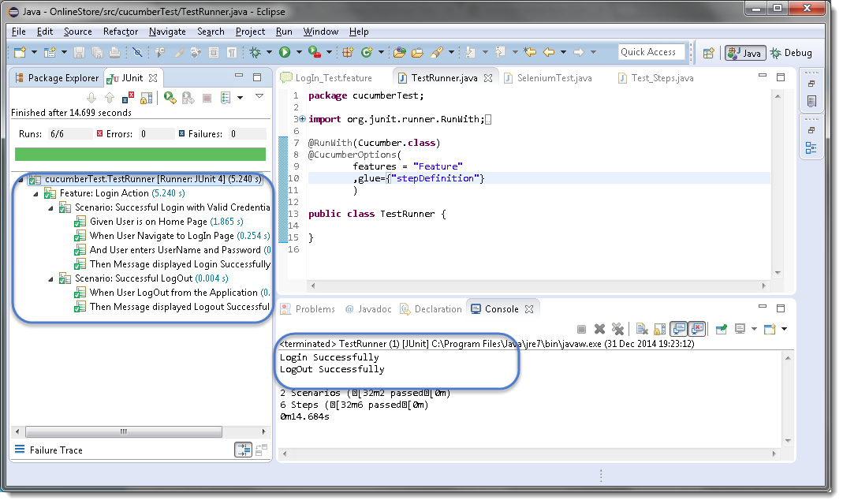This screenshot has width=843, height=504.
Task: Collapse the Successful Login with Valid Credentials scenario
Action: pos(51,207)
